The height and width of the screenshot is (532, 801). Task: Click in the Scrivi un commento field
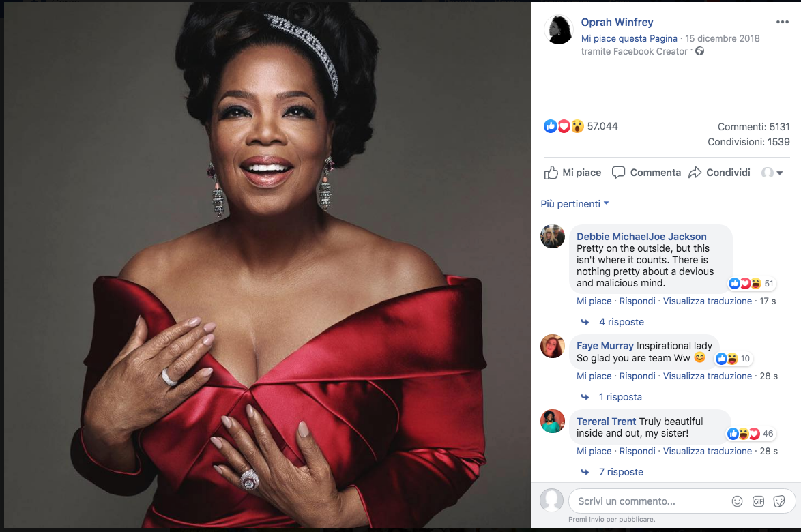point(648,501)
